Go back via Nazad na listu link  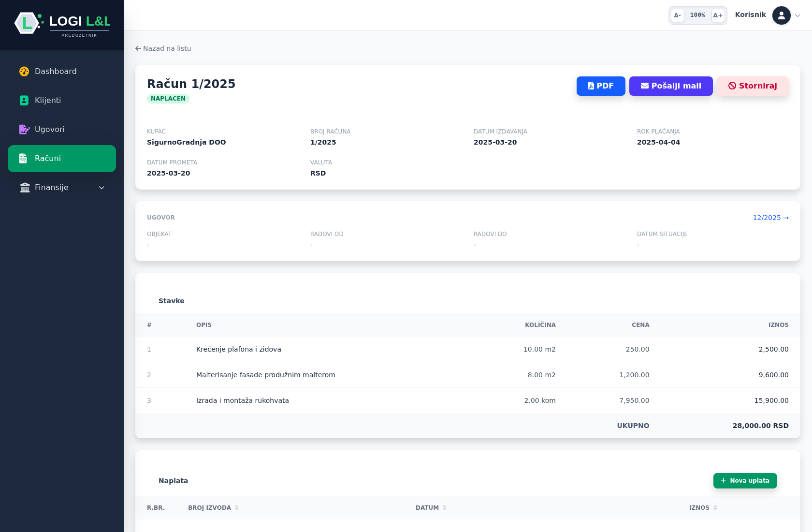click(x=163, y=48)
